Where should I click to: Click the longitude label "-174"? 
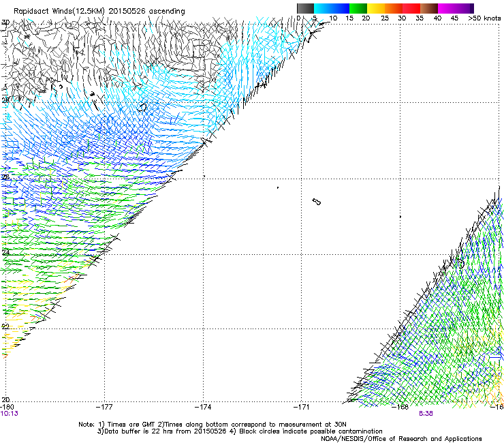click(x=203, y=407)
